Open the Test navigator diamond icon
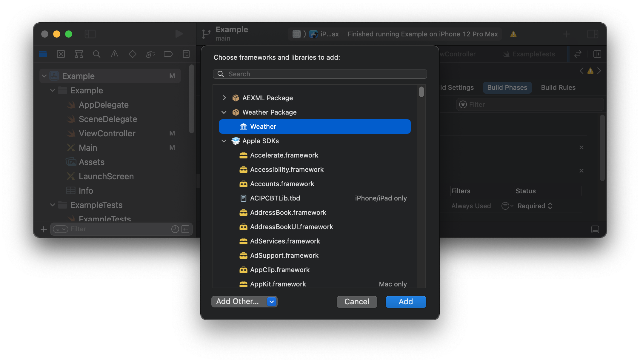The image size is (640, 364). pos(132,54)
